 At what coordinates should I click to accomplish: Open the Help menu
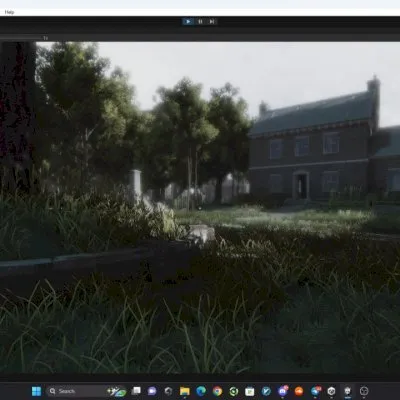[x=9, y=12]
